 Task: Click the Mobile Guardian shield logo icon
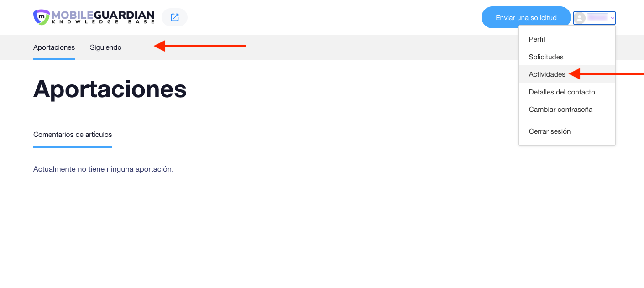click(42, 17)
